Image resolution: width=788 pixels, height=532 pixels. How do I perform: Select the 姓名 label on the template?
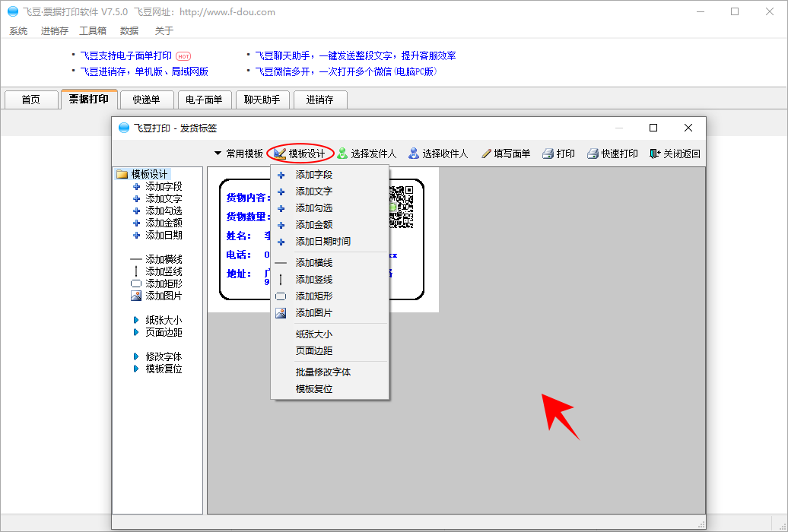coord(238,236)
